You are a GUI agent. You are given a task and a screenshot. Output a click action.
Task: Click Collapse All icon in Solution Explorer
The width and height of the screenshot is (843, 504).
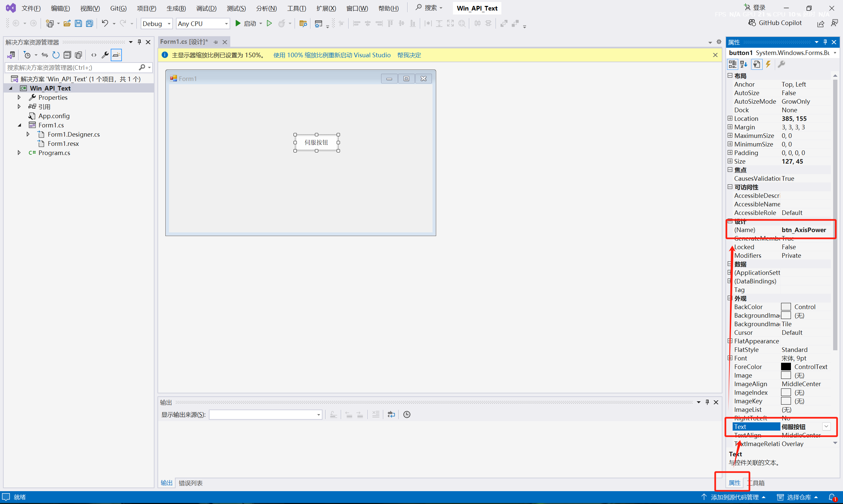pos(67,55)
